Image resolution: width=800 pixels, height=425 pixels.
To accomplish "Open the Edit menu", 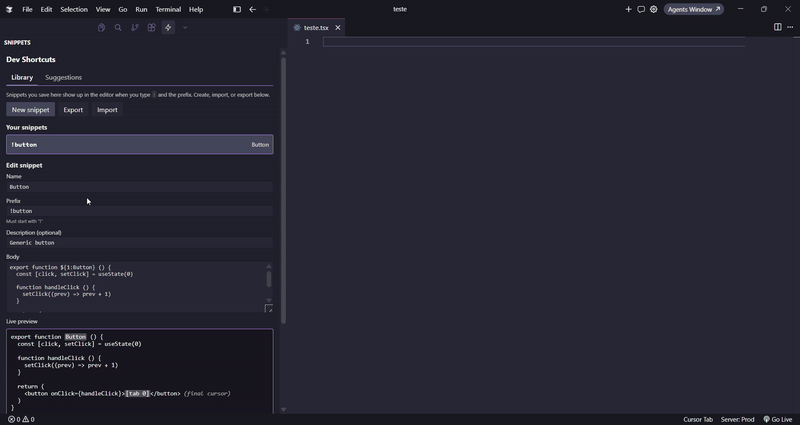I will point(46,9).
